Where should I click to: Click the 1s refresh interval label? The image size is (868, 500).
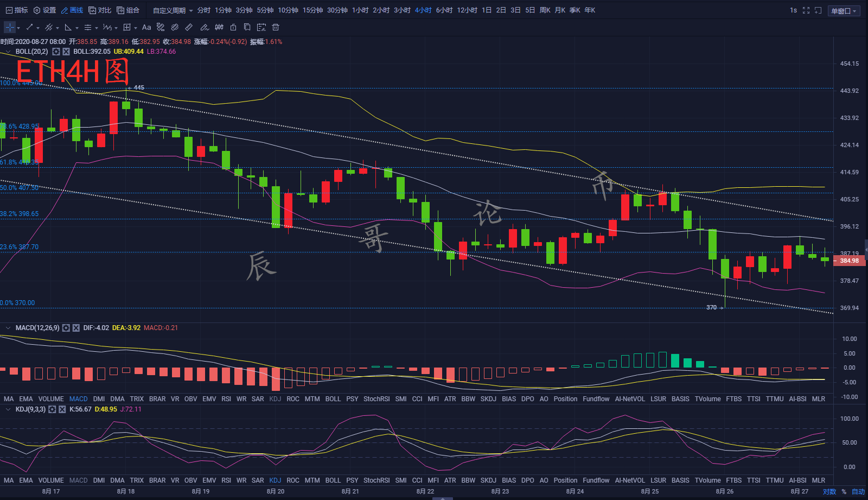coord(793,10)
